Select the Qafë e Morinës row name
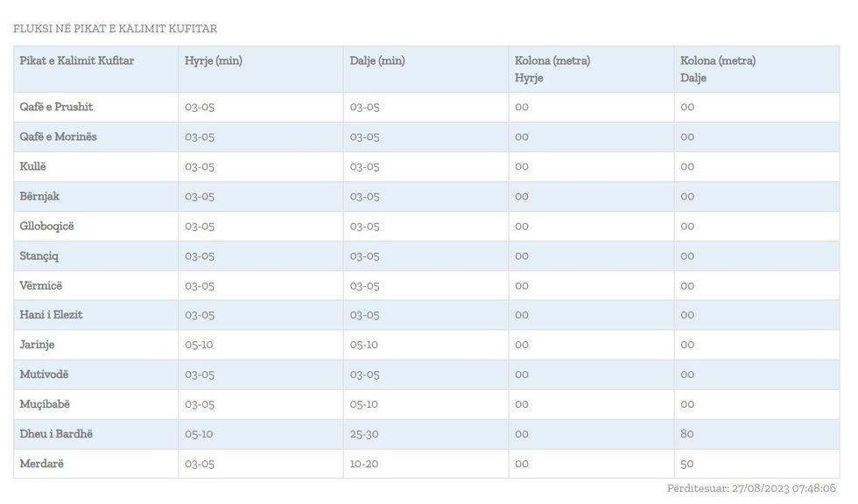The height and width of the screenshot is (504, 858). 59,136
